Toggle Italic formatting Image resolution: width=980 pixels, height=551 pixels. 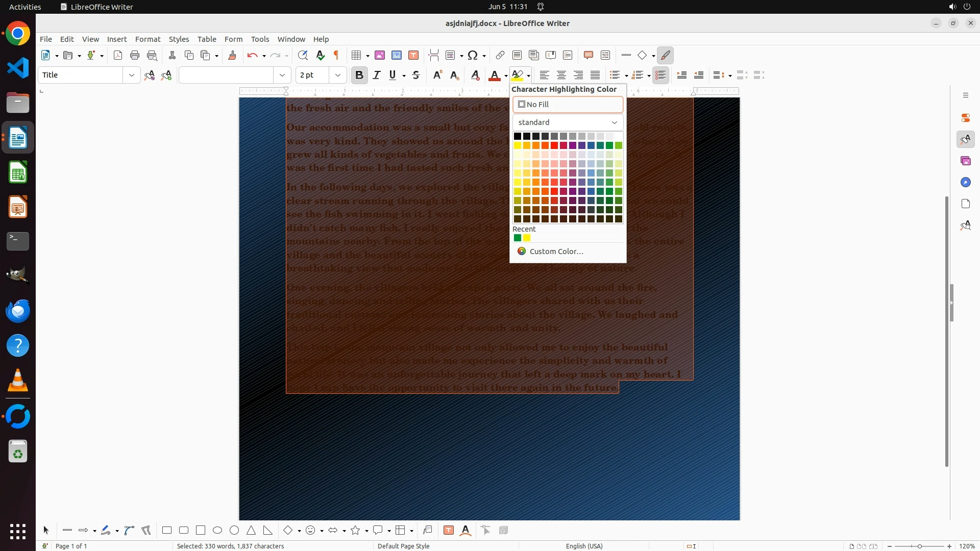pos(377,76)
